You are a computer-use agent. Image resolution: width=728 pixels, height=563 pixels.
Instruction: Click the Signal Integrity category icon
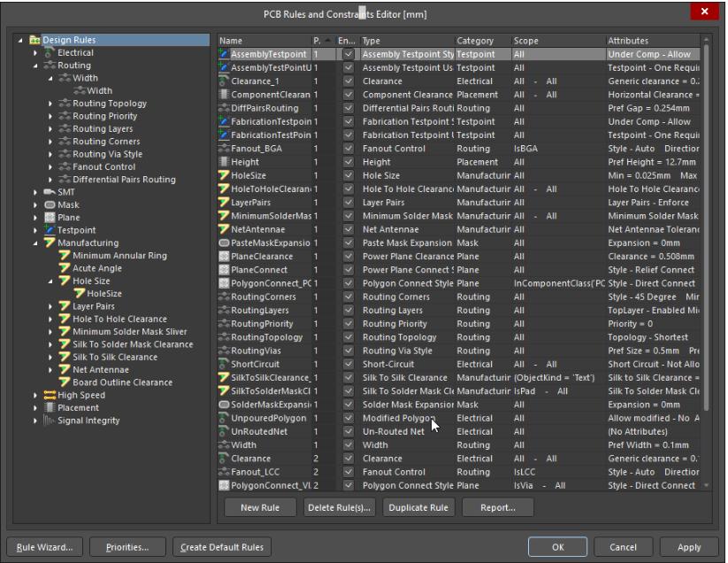coord(50,420)
